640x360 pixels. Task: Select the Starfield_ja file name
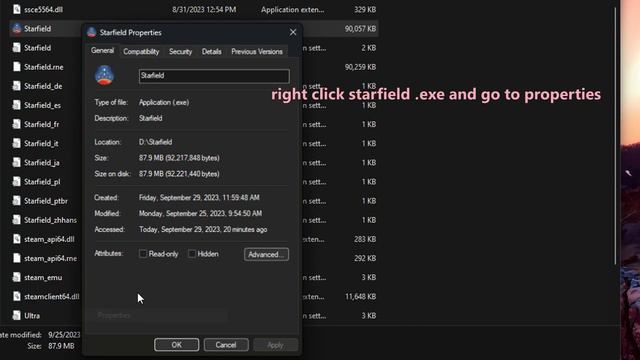click(x=42, y=163)
